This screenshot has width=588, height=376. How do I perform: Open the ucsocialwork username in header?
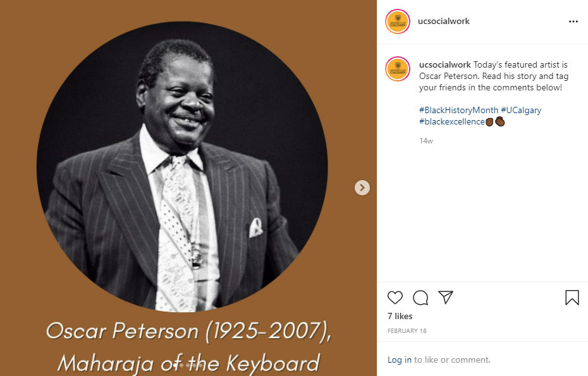(x=444, y=21)
